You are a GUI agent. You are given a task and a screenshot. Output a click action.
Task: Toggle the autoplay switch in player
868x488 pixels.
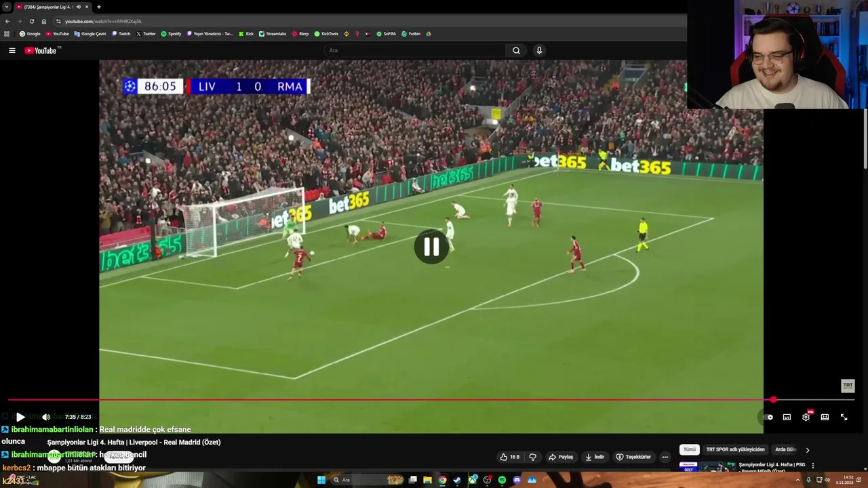[x=768, y=417]
